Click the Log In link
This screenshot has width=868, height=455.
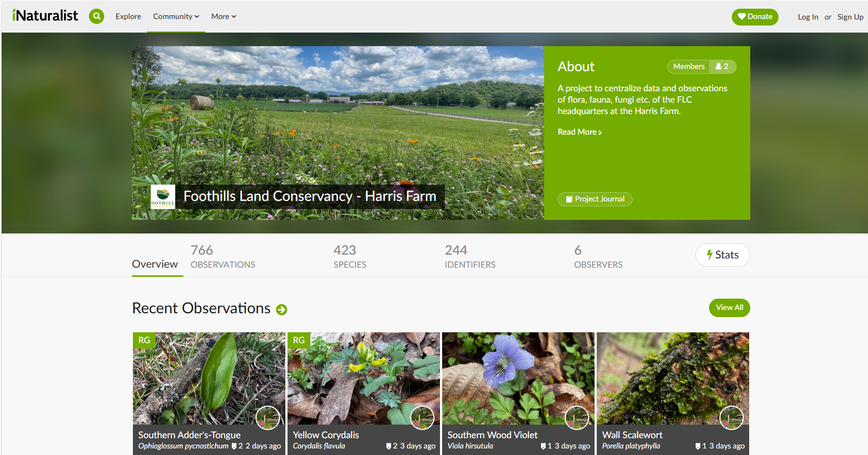pyautogui.click(x=808, y=17)
